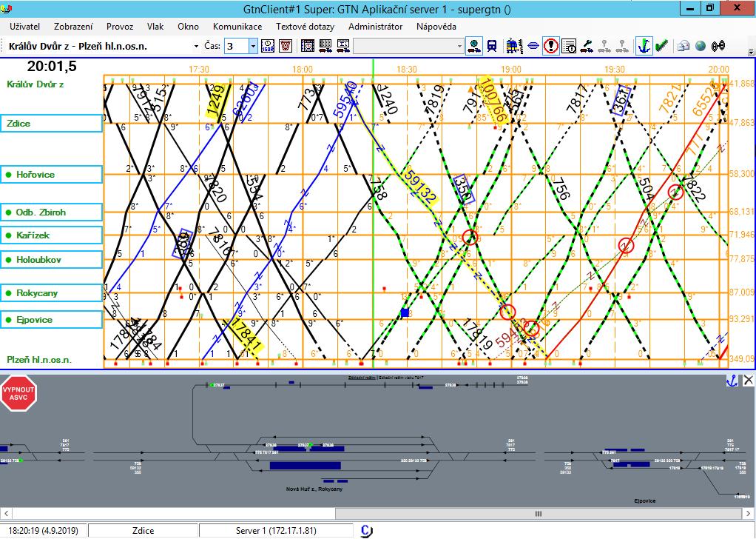Select the Rokycany station button
This screenshot has height=539, width=756.
pos(51,293)
